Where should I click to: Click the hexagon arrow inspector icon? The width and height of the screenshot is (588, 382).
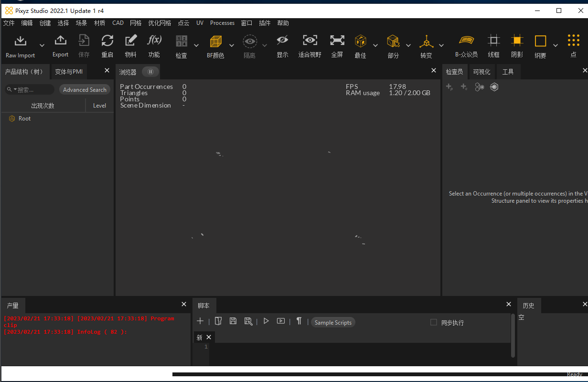(x=494, y=87)
